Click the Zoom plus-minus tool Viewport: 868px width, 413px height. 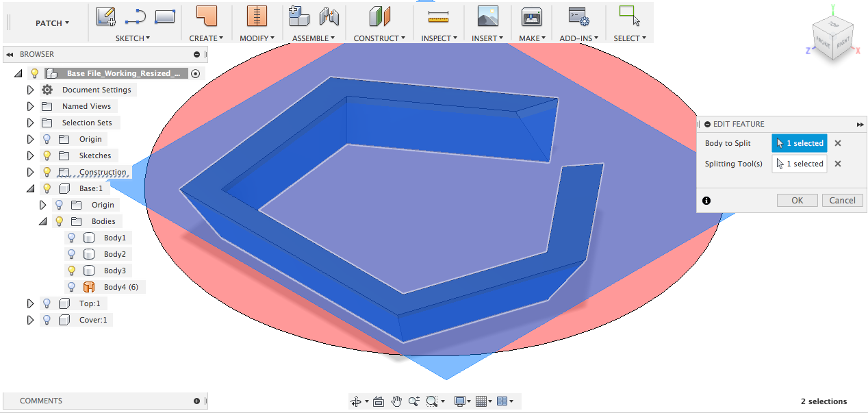pos(414,401)
